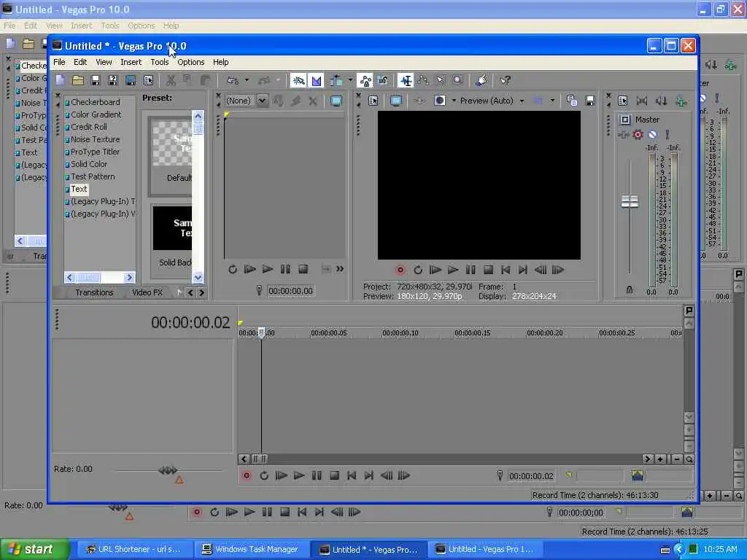Select Test Pattern generator
Viewport: 747px width, 560px height.
[93, 176]
